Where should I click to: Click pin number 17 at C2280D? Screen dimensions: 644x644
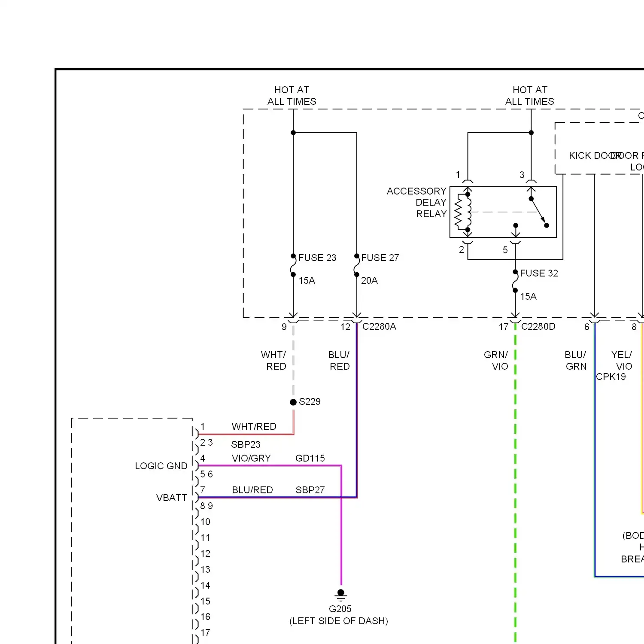click(x=504, y=327)
